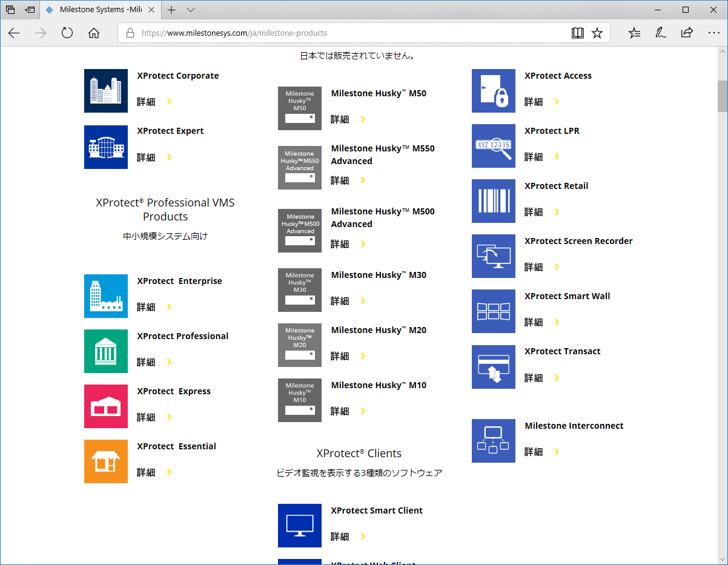
Task: Add notes to the web page
Action: 661,33
